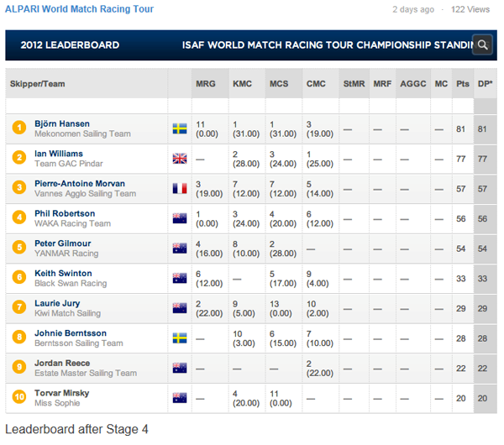504x445 pixels.
Task: Open Björn Hansen's skipper name
Action: click(x=62, y=123)
